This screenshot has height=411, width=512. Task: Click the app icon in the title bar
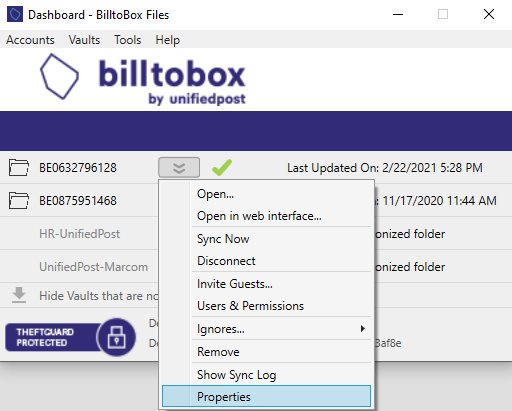[15, 14]
